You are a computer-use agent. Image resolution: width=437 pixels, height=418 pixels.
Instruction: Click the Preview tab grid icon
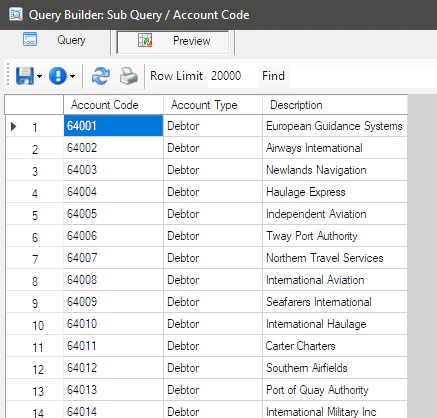pyautogui.click(x=145, y=40)
